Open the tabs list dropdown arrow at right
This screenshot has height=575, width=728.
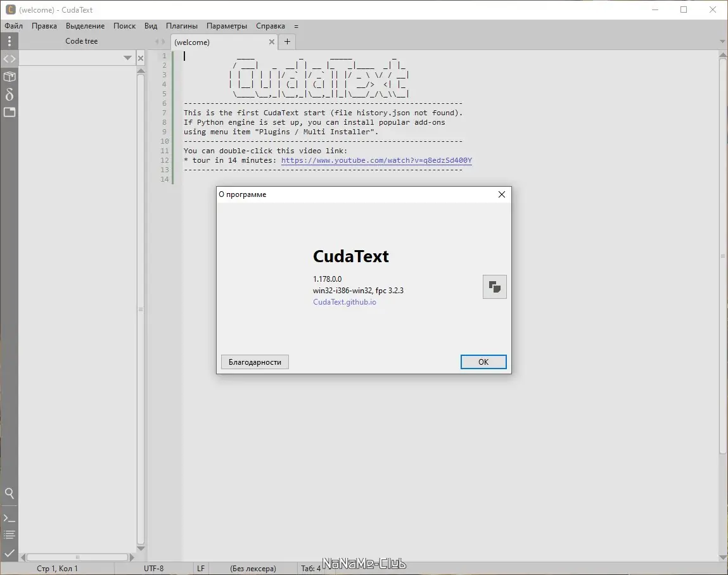pos(722,42)
